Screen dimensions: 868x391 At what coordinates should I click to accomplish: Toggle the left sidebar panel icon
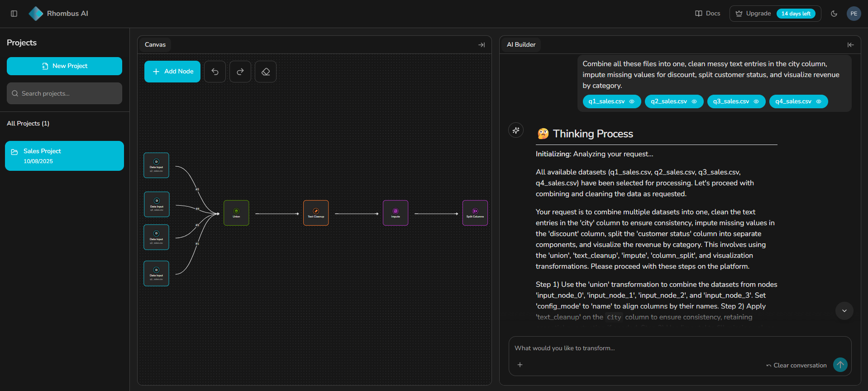point(14,14)
